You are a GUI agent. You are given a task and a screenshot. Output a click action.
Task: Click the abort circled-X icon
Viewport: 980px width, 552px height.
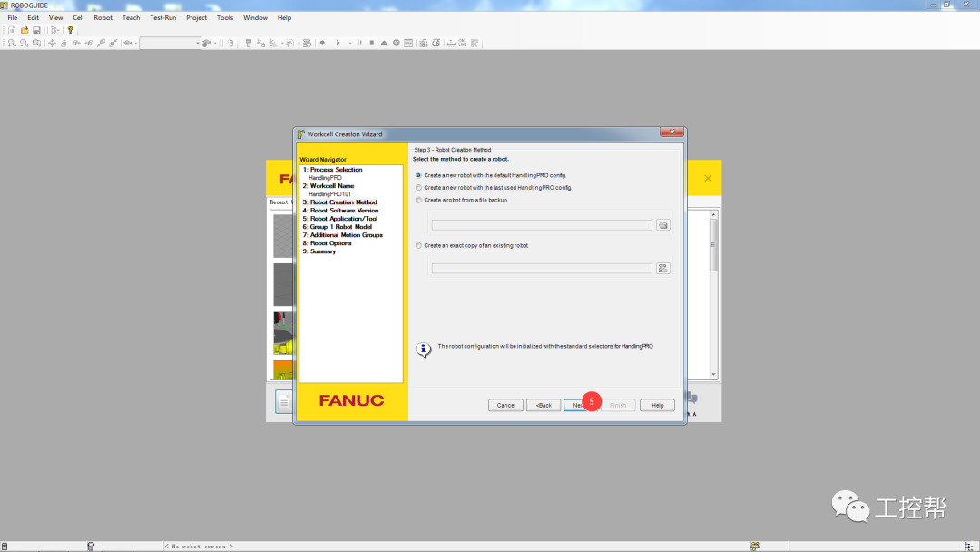397,44
